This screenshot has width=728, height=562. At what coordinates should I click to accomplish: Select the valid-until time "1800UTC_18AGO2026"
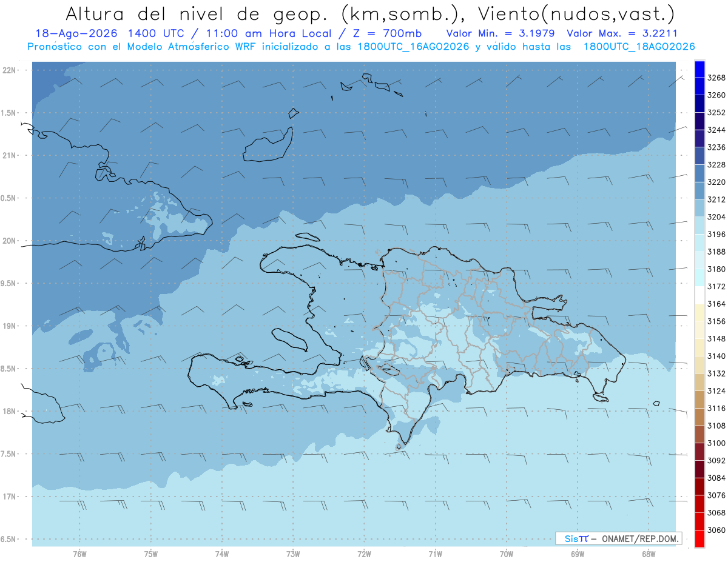point(639,47)
